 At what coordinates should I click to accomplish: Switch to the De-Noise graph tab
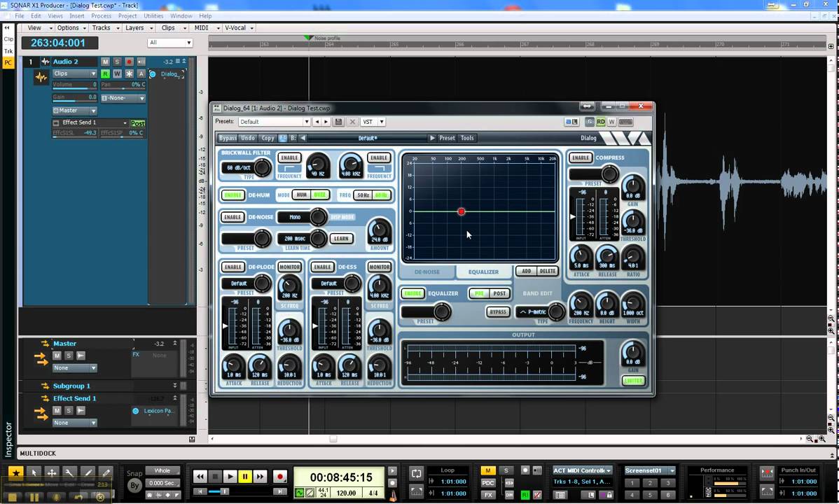tap(427, 272)
